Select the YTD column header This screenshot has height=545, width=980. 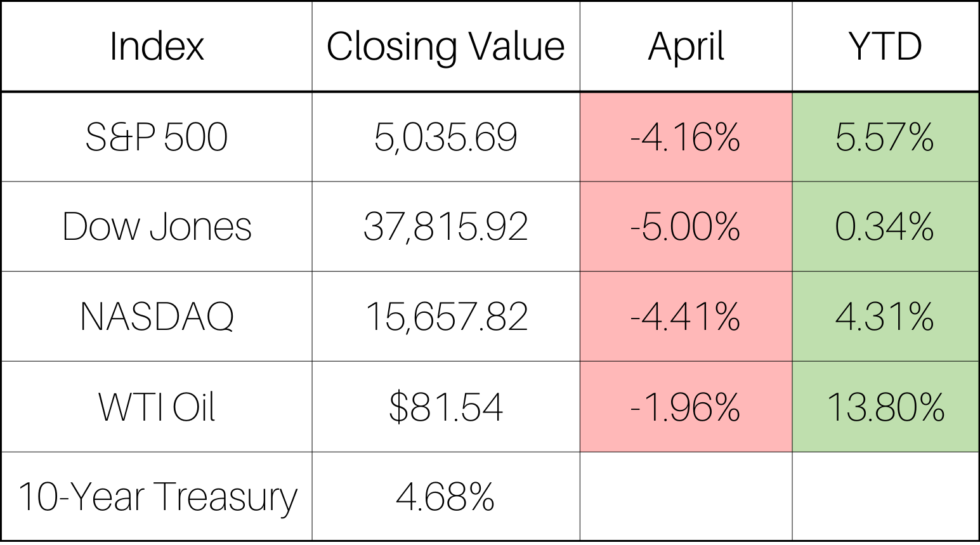(885, 46)
